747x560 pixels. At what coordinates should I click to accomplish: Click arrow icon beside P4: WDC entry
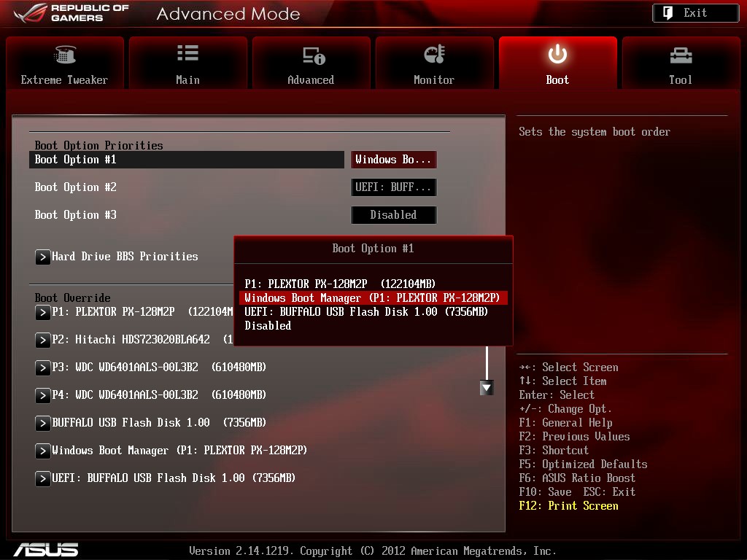[x=42, y=395]
